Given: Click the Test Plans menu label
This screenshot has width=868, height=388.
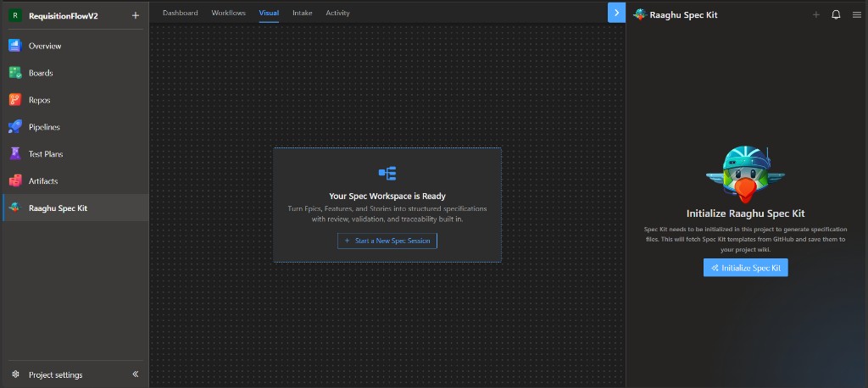Looking at the screenshot, I should (x=46, y=154).
